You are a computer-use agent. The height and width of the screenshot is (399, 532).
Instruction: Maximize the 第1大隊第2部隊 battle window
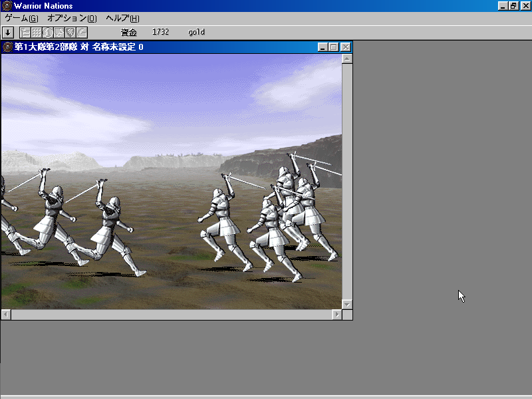point(334,47)
